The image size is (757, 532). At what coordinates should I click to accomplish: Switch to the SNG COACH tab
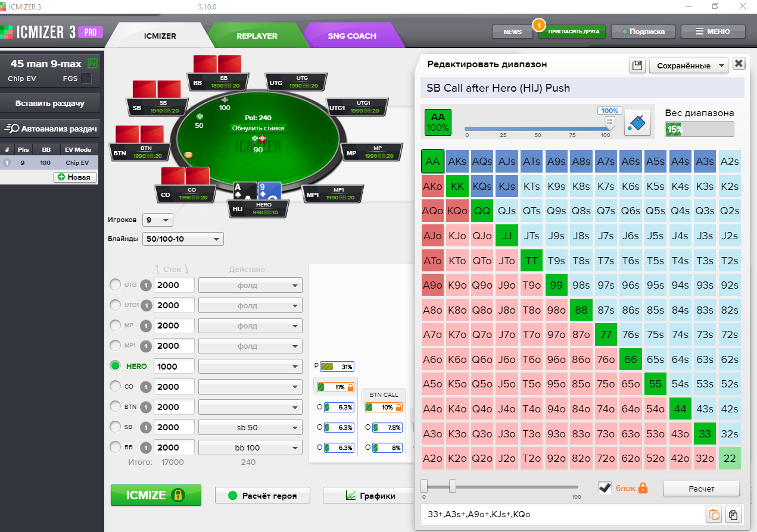point(352,36)
